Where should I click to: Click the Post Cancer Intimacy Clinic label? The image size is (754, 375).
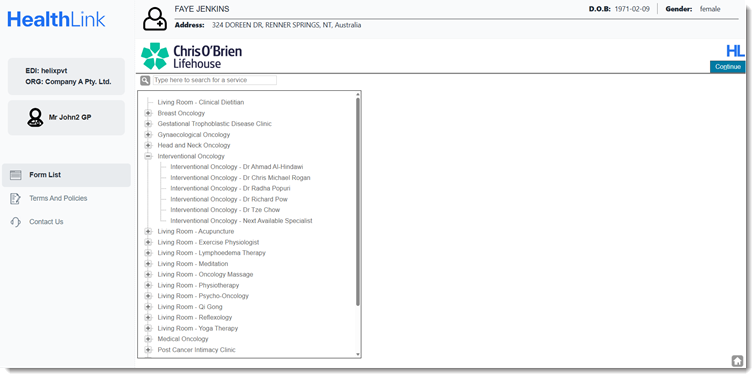pyautogui.click(x=197, y=350)
